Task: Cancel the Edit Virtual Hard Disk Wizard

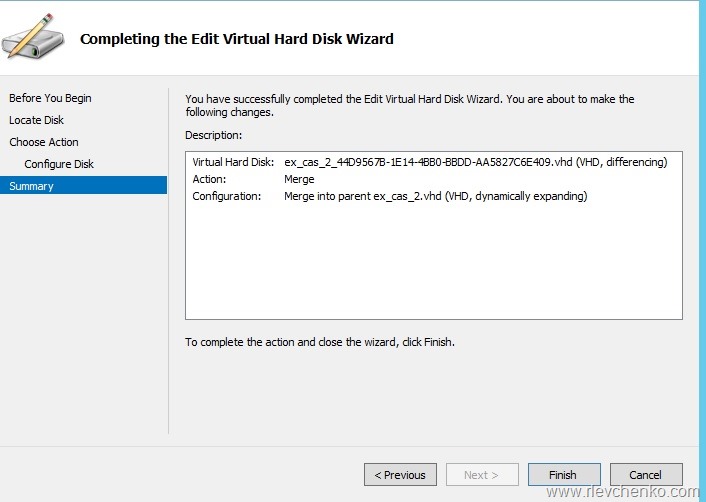Action: 645,475
